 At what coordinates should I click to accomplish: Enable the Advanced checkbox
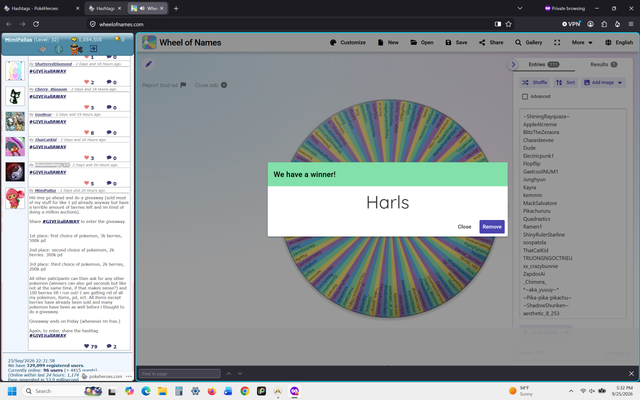[x=525, y=96]
